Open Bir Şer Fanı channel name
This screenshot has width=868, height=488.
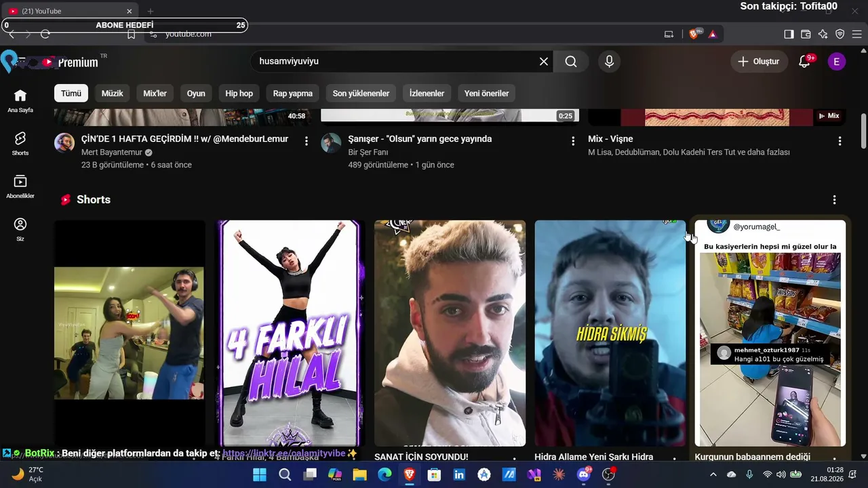click(x=368, y=152)
